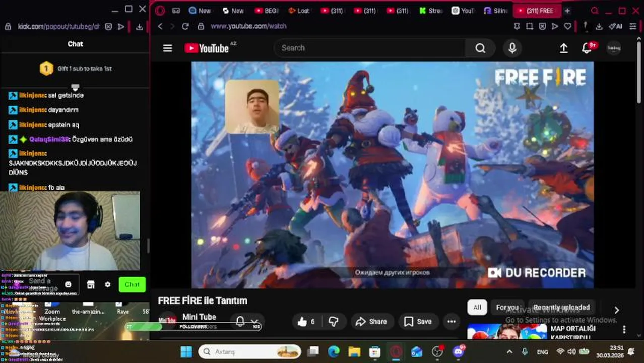Image resolution: width=644 pixels, height=363 pixels.
Task: Click the kick.com popout address bar
Action: pyautogui.click(x=58, y=27)
